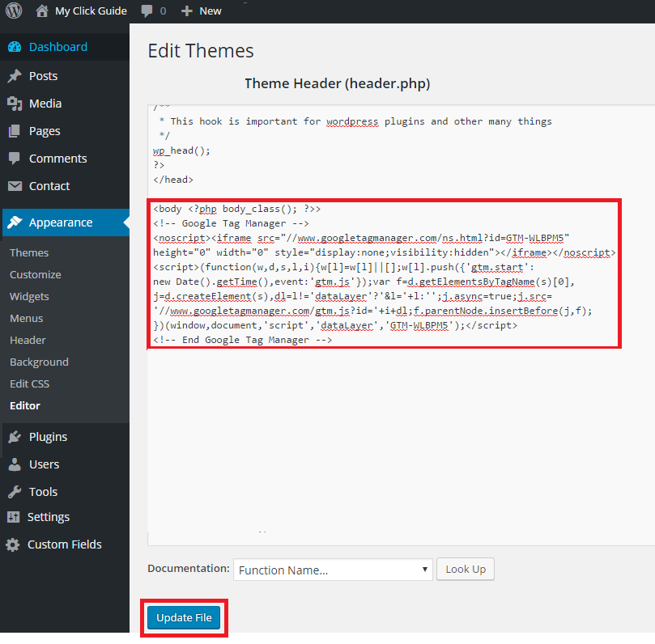Click the plus icon next to New
This screenshot has height=644, width=655.
pyautogui.click(x=187, y=11)
